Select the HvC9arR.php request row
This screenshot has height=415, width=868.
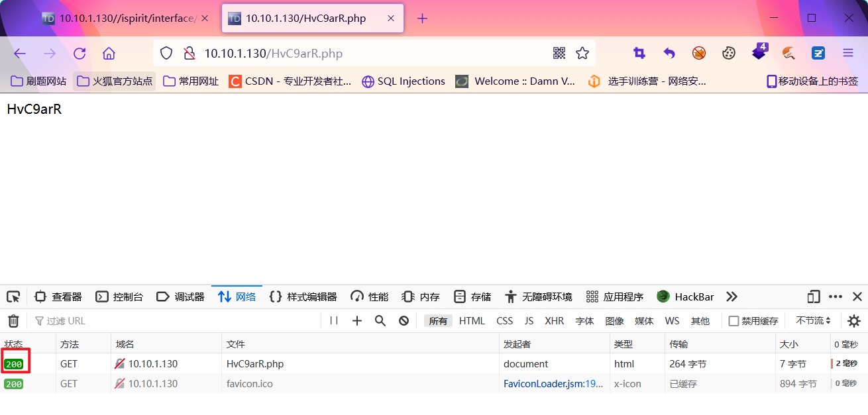pyautogui.click(x=434, y=364)
